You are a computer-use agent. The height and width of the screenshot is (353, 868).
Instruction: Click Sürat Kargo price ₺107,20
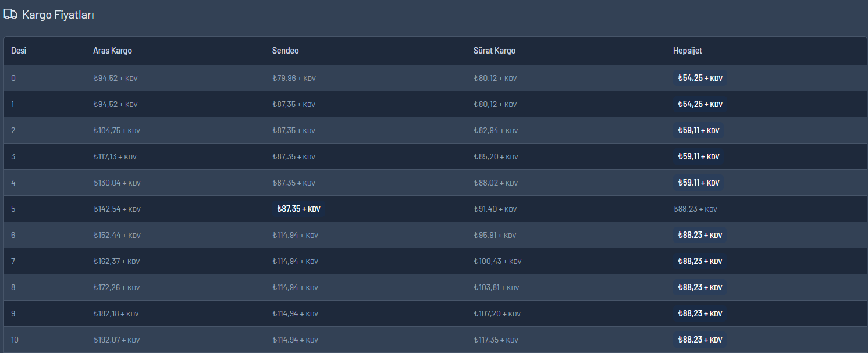[496, 313]
